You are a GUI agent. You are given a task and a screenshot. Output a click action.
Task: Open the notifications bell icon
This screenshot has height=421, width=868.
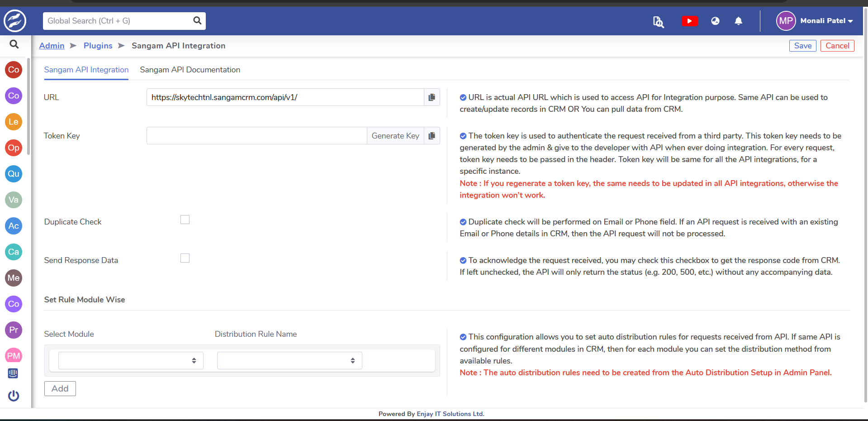point(738,21)
